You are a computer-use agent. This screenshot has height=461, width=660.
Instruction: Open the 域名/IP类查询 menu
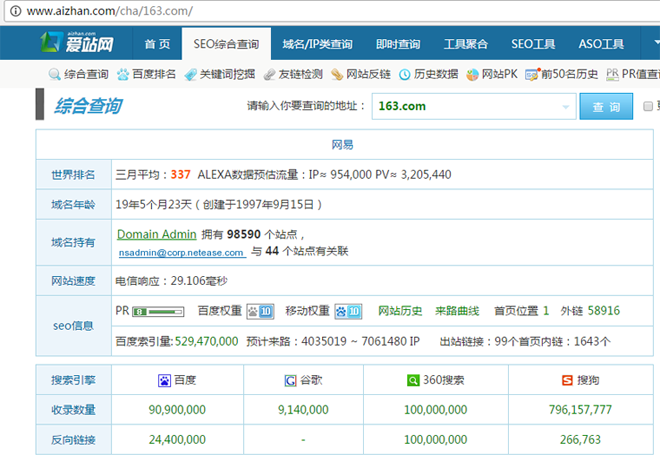pyautogui.click(x=317, y=44)
